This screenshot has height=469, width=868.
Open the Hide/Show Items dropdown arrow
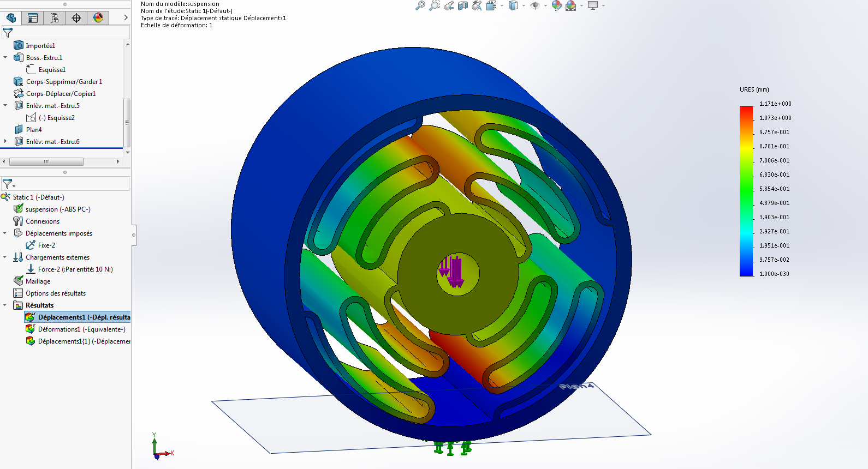point(545,6)
